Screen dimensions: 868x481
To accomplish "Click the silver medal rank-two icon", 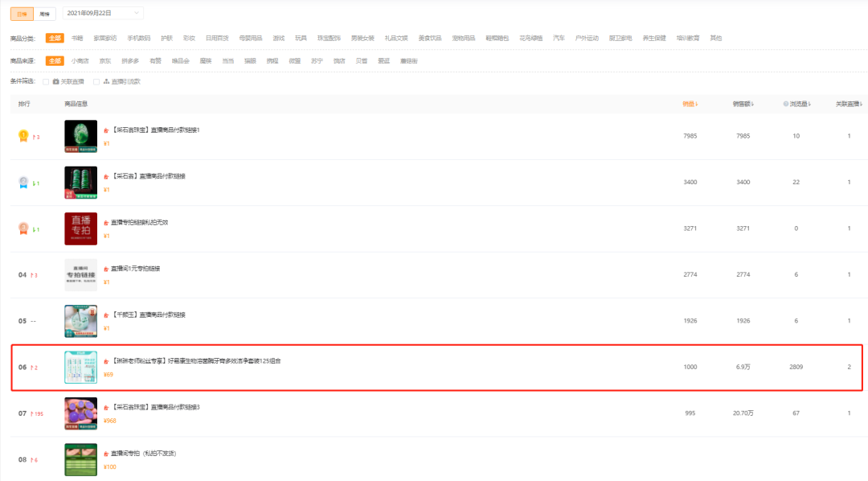I will [x=23, y=183].
